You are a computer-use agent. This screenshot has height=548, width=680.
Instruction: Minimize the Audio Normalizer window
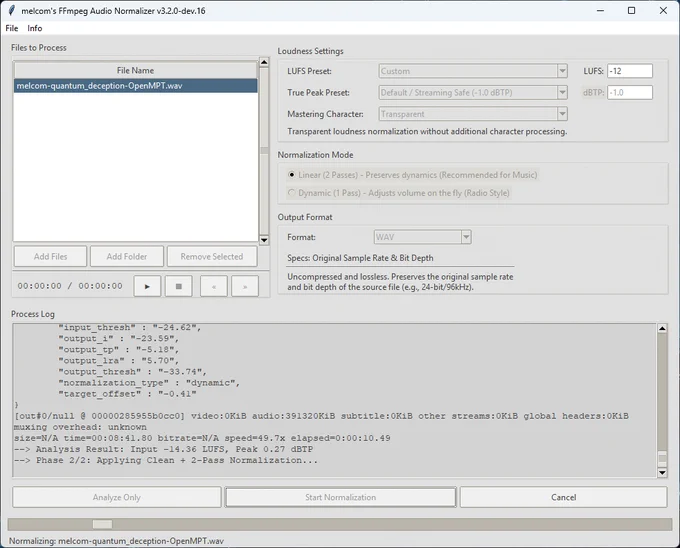[600, 10]
